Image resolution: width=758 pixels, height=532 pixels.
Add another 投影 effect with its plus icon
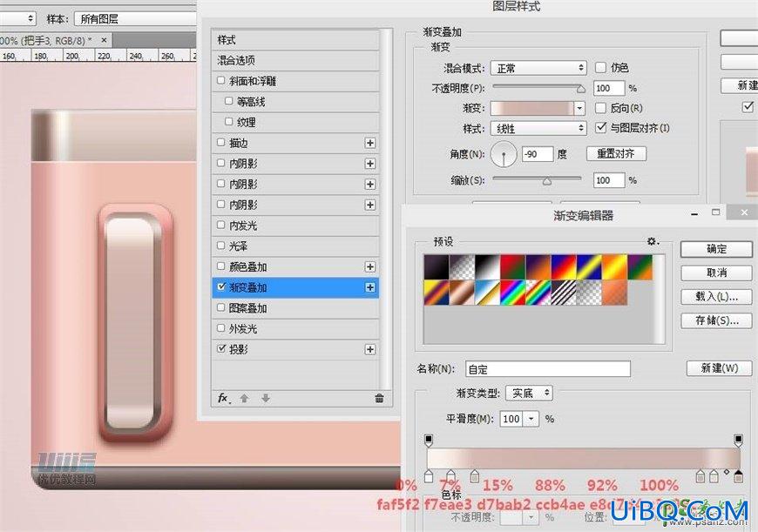tap(369, 349)
